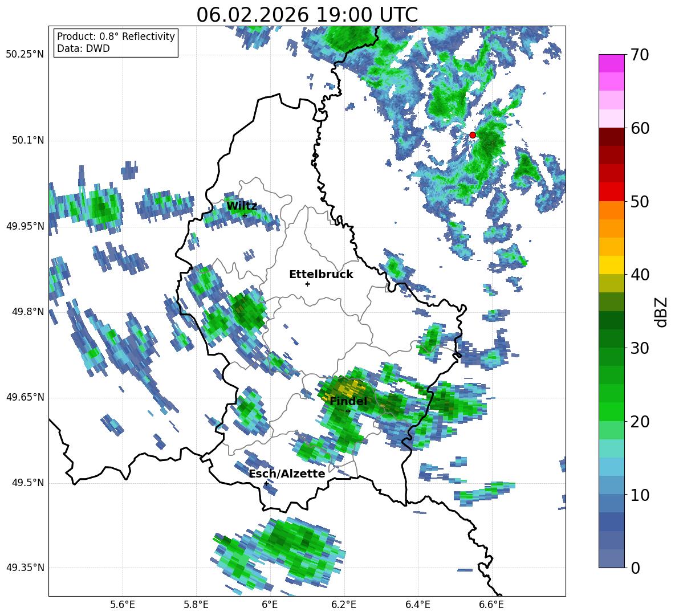Click the colorbar value 30
The height and width of the screenshot is (616, 675).
point(639,348)
